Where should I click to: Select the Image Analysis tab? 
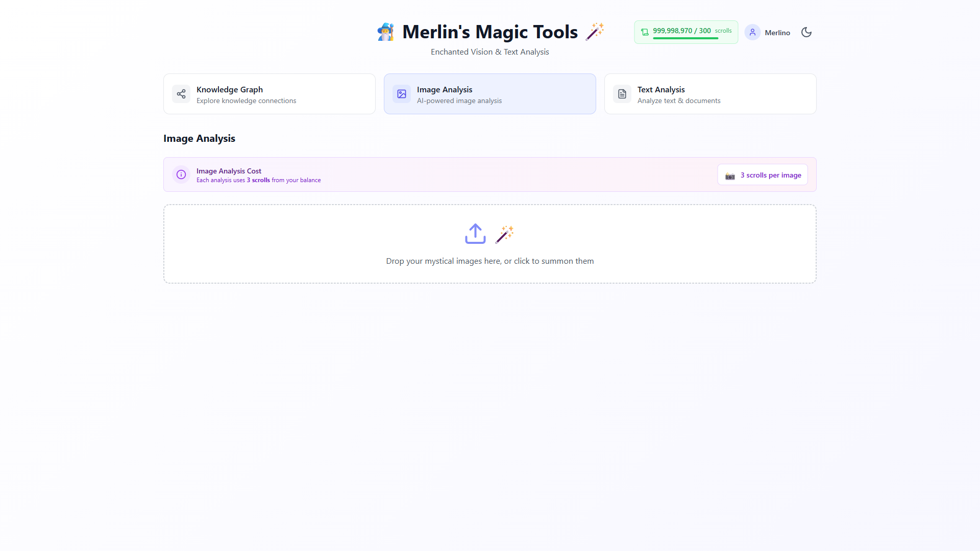(x=490, y=94)
